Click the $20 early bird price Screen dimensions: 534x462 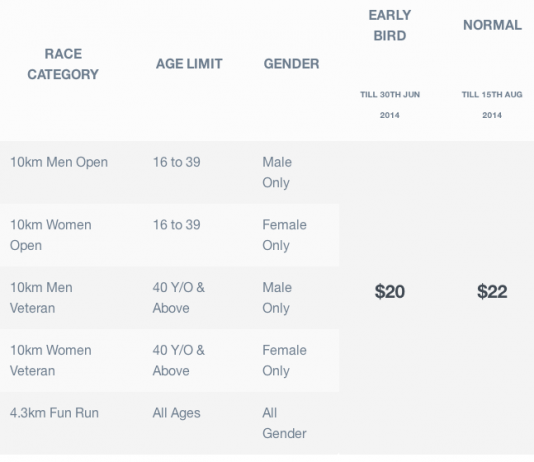click(390, 291)
